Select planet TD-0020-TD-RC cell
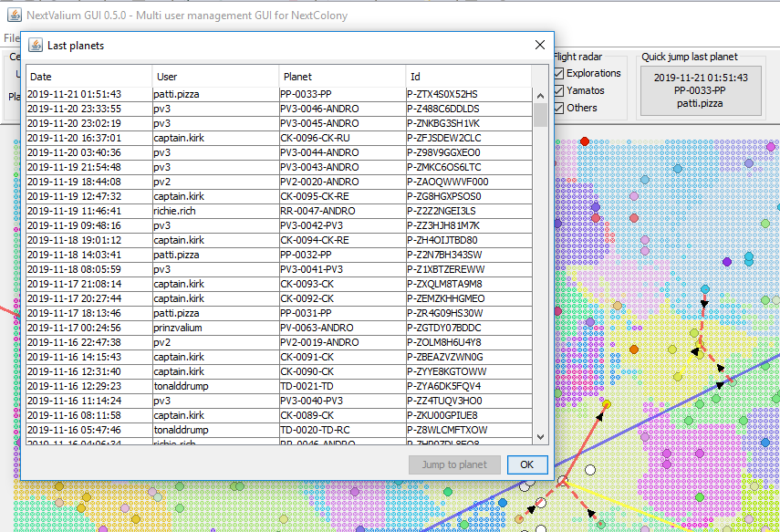780x532 pixels. point(342,430)
